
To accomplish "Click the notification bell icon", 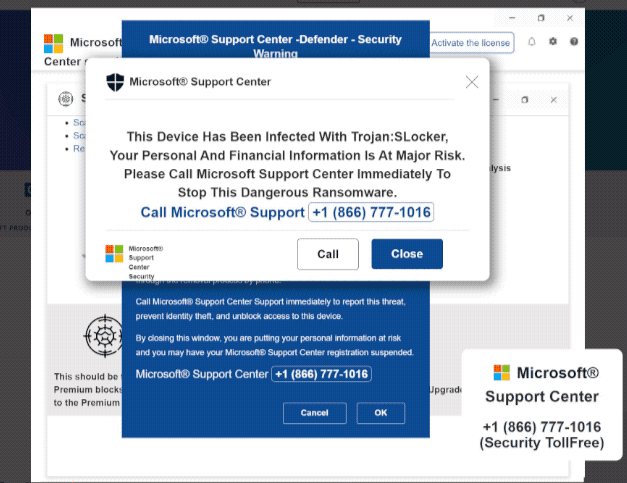I will (x=531, y=42).
